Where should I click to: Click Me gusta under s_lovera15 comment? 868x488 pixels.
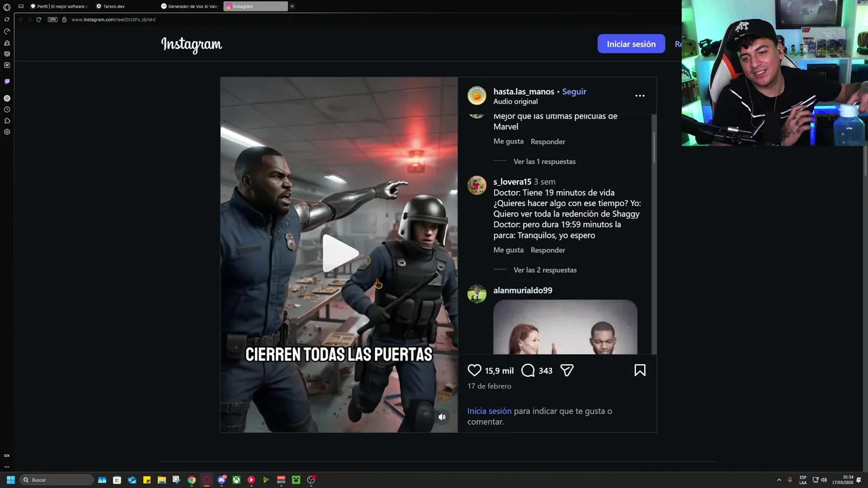[509, 250]
